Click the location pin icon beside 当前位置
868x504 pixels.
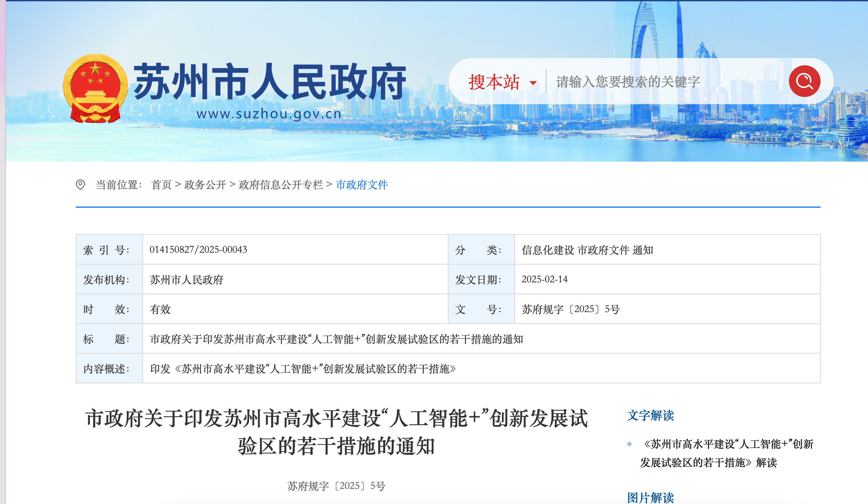81,185
